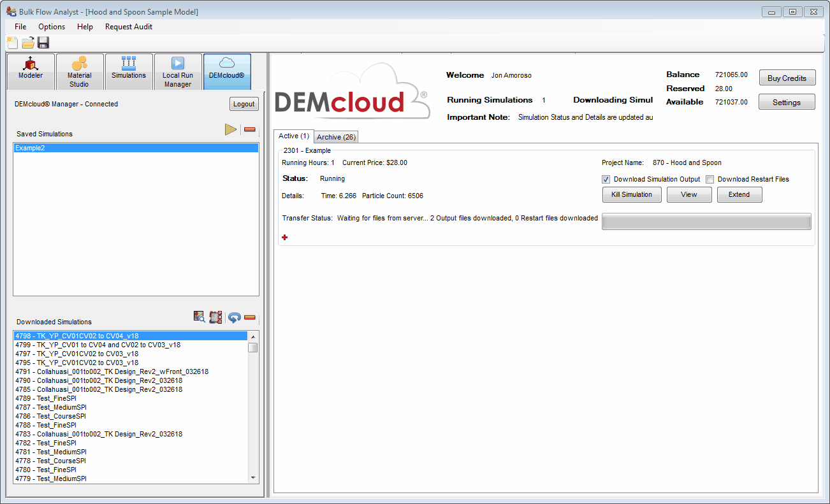Click the New file icon in toolbar
Image resolution: width=830 pixels, height=504 pixels.
[x=12, y=43]
